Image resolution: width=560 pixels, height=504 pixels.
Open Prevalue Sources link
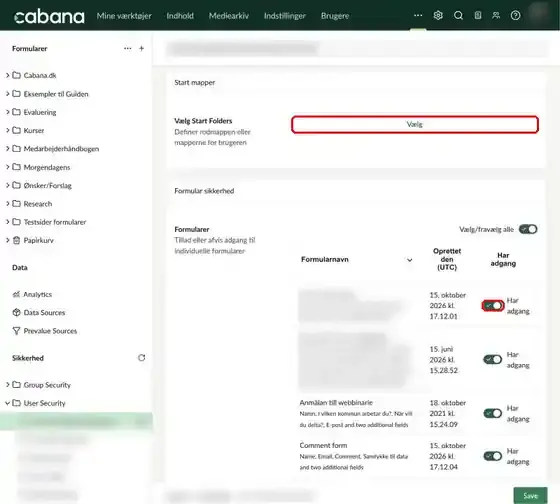pyautogui.click(x=50, y=331)
